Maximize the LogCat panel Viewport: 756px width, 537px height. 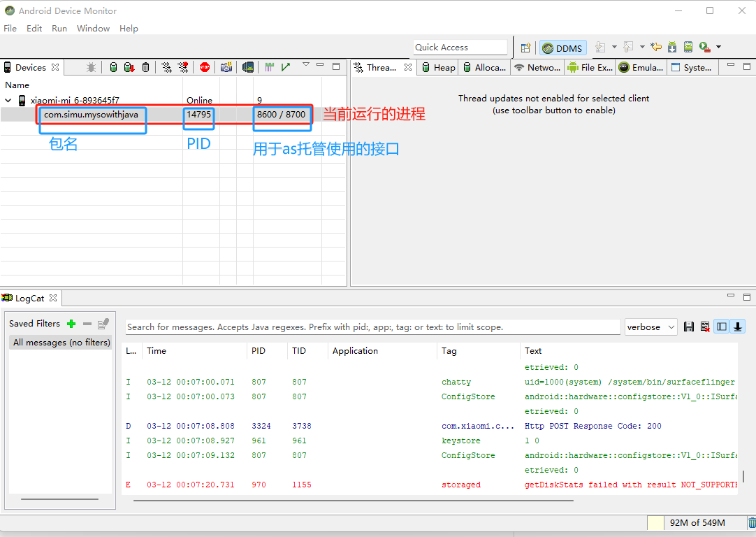(x=747, y=297)
